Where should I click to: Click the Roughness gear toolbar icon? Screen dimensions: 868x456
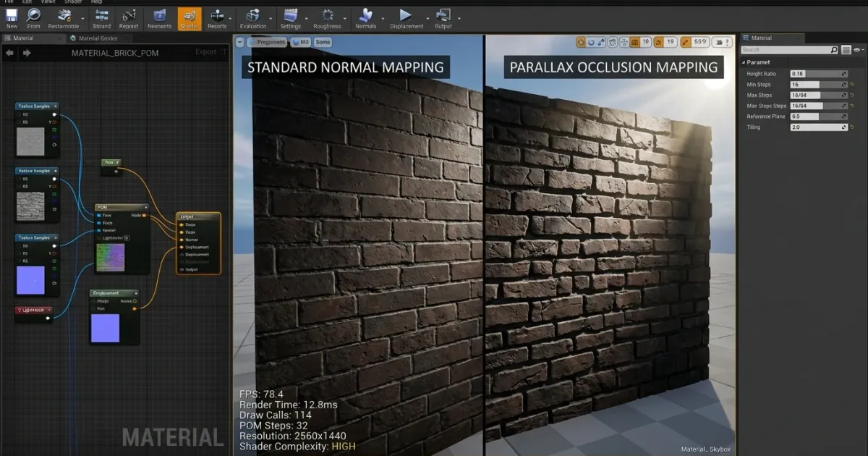coord(327,15)
